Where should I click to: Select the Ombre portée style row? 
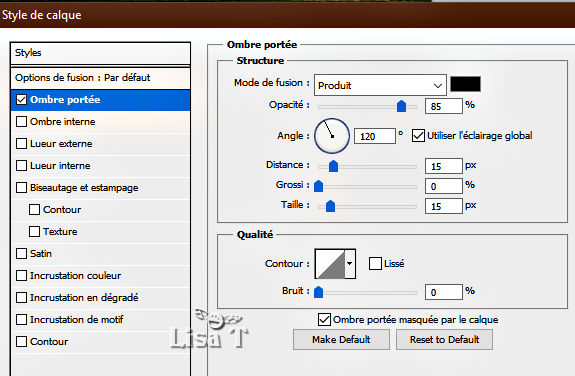point(100,100)
